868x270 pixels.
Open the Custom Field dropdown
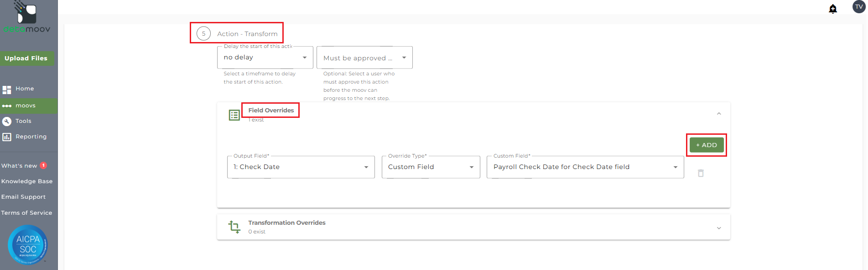[585, 167]
